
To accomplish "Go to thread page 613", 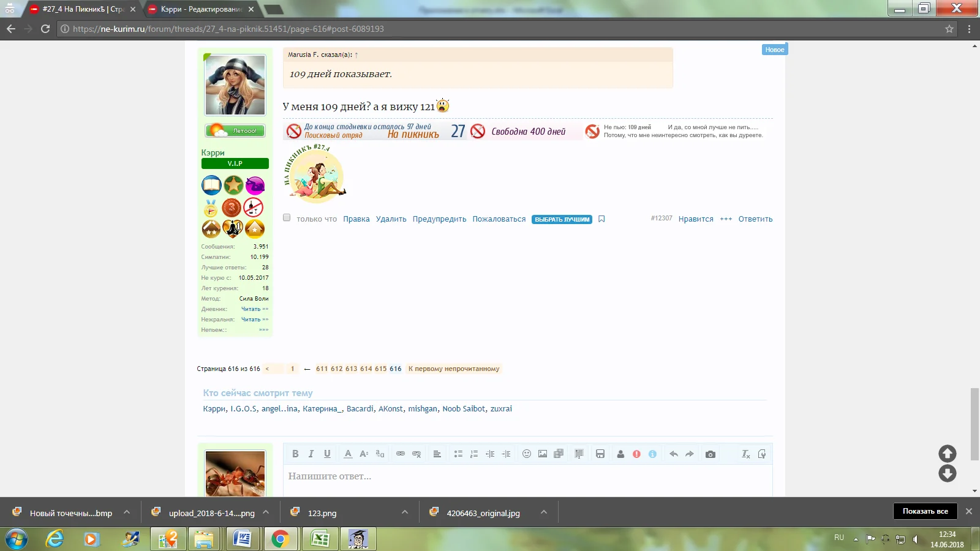I will [352, 369].
